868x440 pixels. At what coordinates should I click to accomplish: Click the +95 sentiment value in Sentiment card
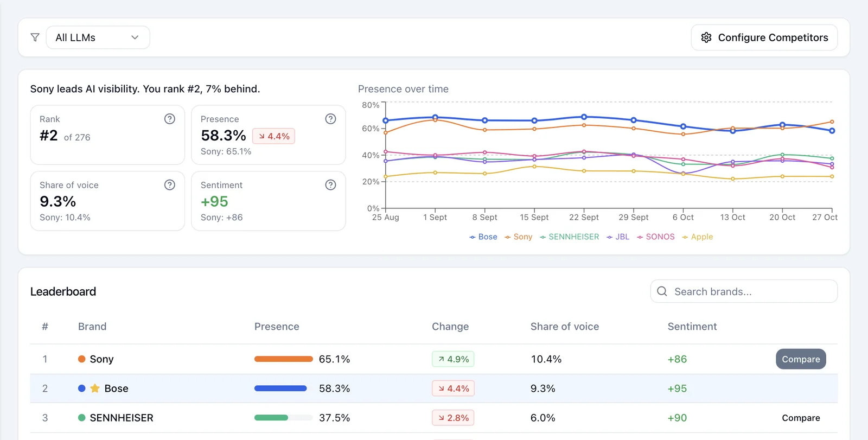coord(214,202)
